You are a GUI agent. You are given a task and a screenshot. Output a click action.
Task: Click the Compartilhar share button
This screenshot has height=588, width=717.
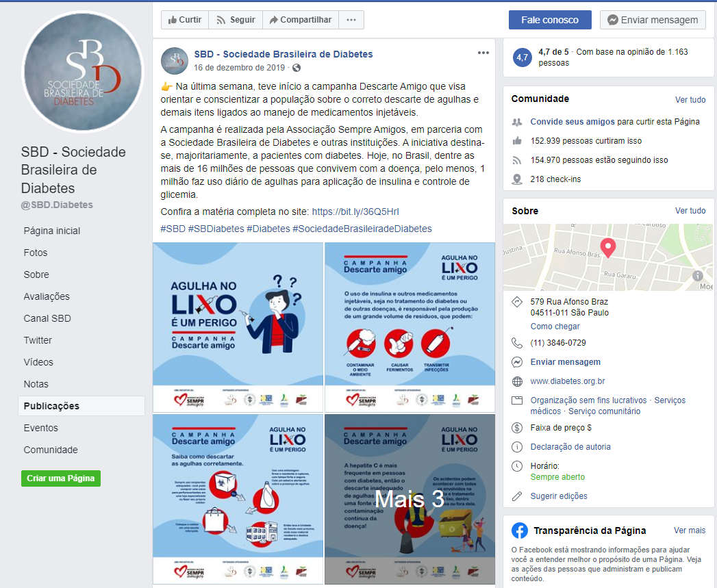301,20
